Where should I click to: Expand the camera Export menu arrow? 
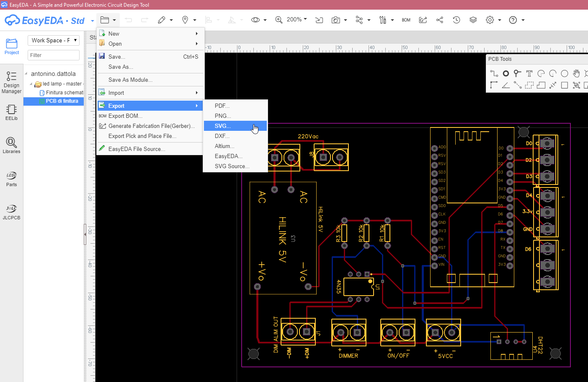point(346,20)
